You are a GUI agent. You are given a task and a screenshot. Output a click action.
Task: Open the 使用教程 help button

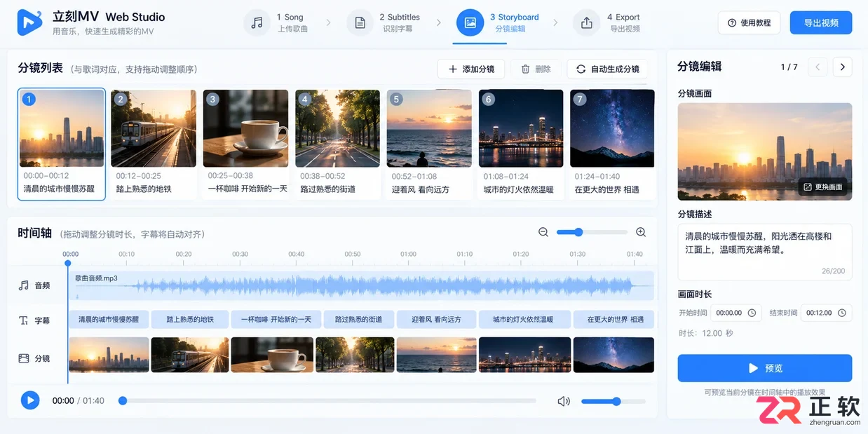pyautogui.click(x=749, y=22)
